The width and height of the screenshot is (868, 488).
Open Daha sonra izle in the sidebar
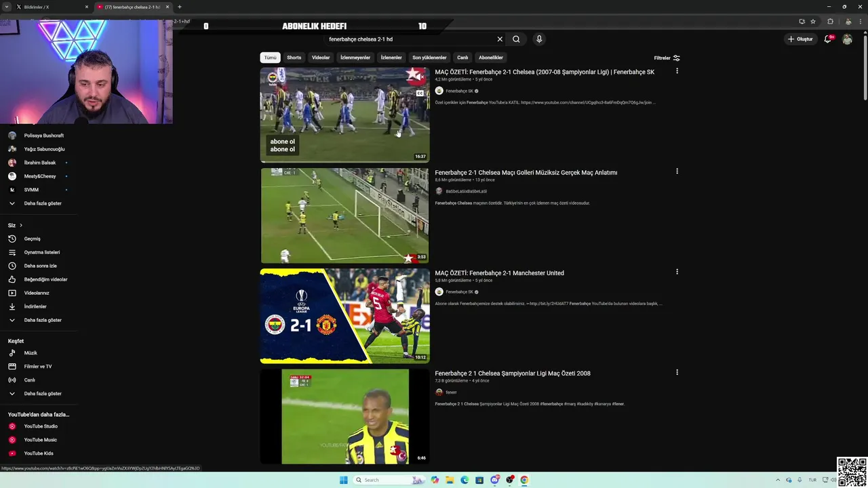coord(39,266)
